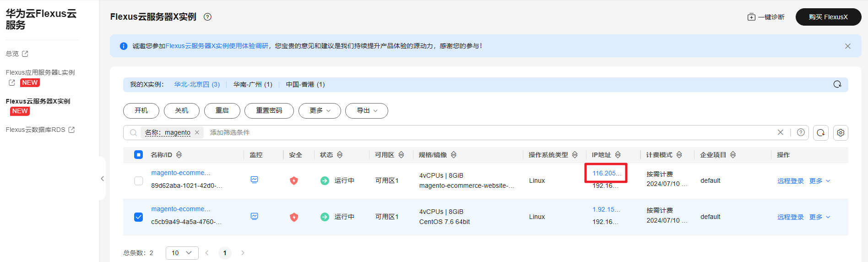The image size is (868, 262).
Task: Remove the 名称: magento filter tag
Action: tap(197, 132)
